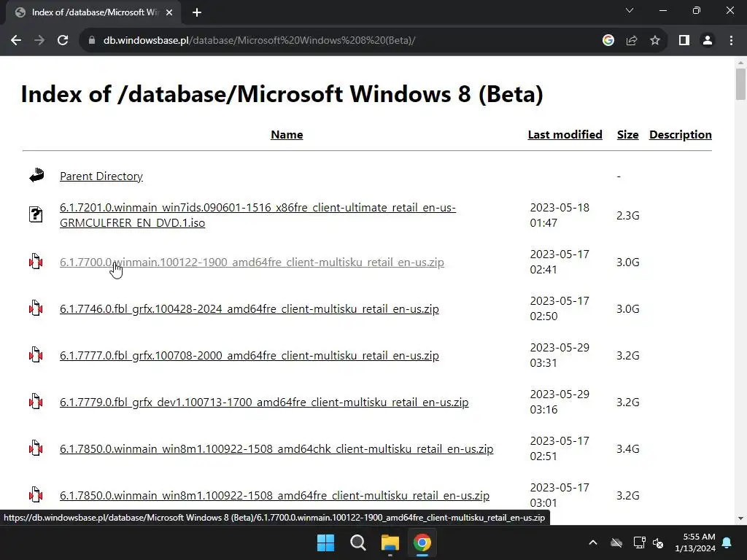Click the browser forward arrow
747x560 pixels.
click(x=39, y=41)
